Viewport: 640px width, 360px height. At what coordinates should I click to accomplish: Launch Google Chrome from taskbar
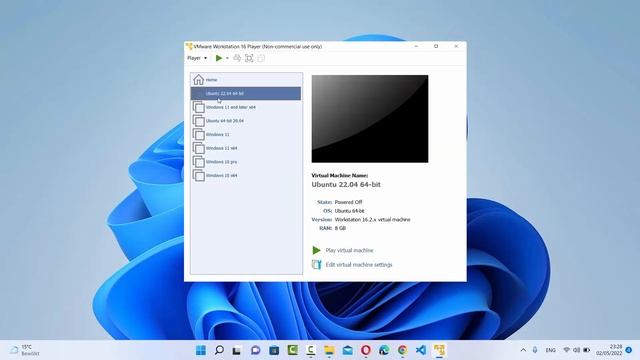[402, 350]
